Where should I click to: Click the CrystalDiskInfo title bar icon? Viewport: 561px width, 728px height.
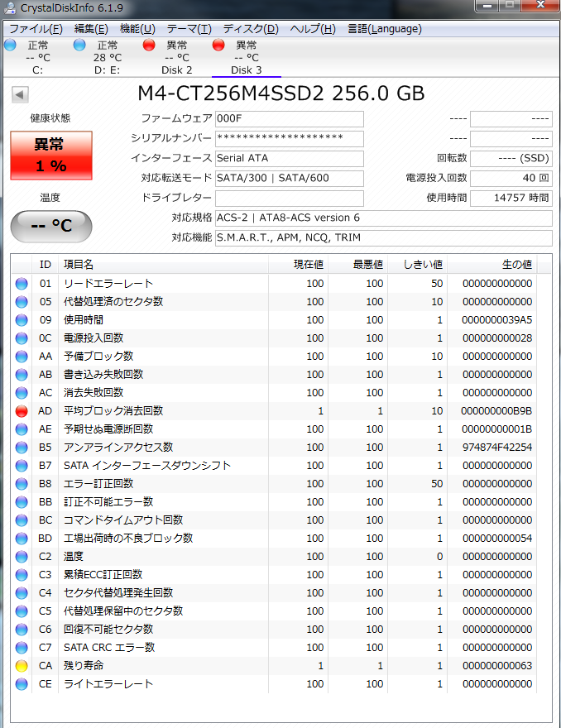pyautogui.click(x=9, y=8)
